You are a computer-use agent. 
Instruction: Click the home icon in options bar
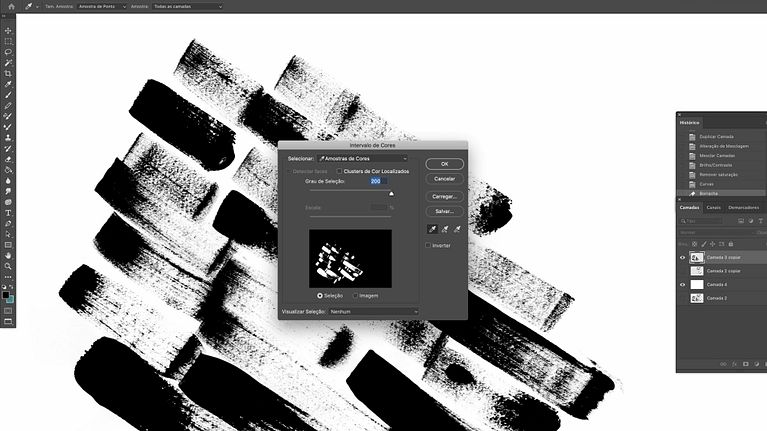point(11,6)
